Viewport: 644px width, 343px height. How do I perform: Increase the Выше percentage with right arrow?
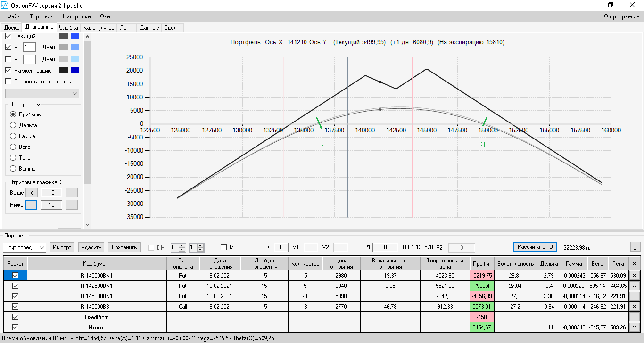pyautogui.click(x=72, y=193)
